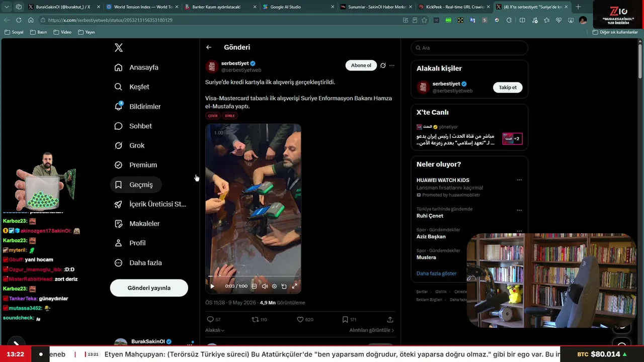Open İçerik Üreticisi Stüdyosu sidebar item
Viewport: 644px width, 362px height.
[150, 204]
